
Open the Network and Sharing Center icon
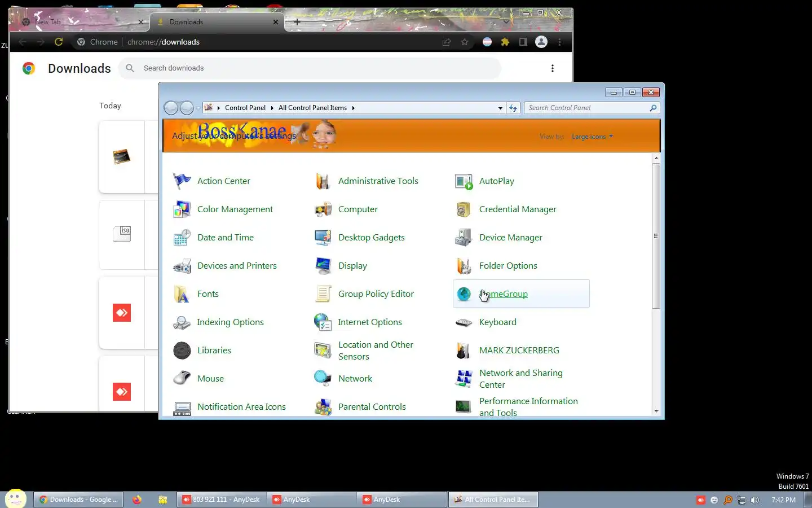click(x=464, y=379)
